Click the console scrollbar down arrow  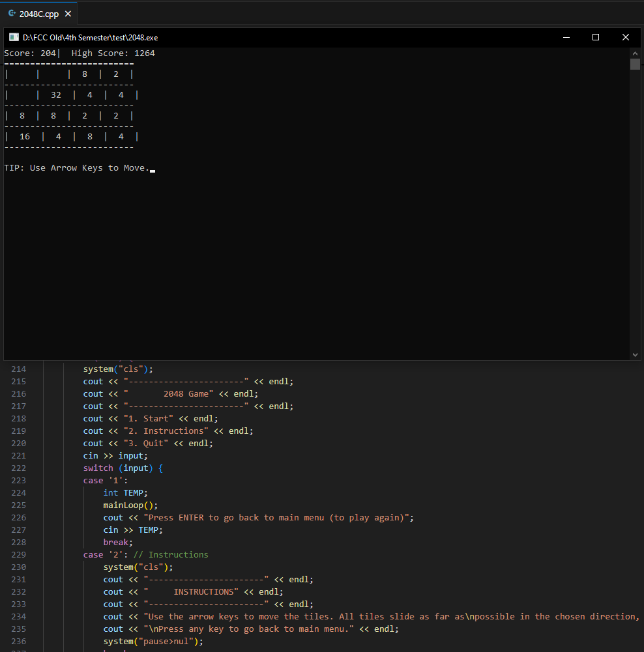635,354
